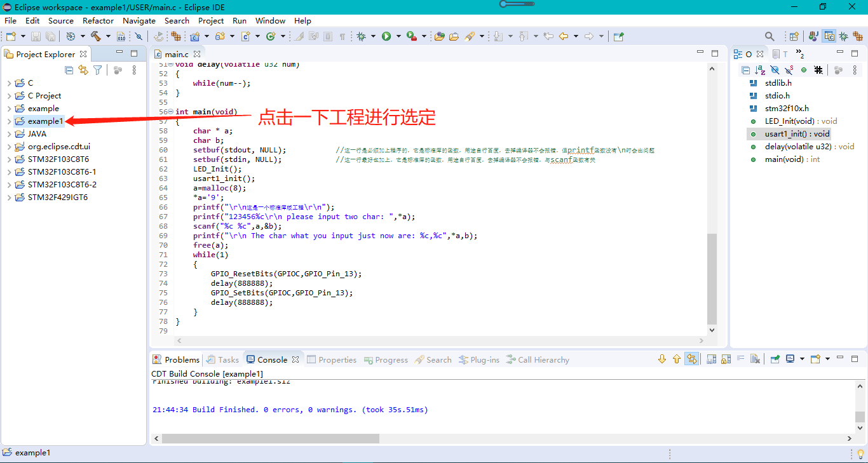Toggle Hide Fields in Outline toolbar
This screenshot has height=463, width=868.
click(x=775, y=70)
